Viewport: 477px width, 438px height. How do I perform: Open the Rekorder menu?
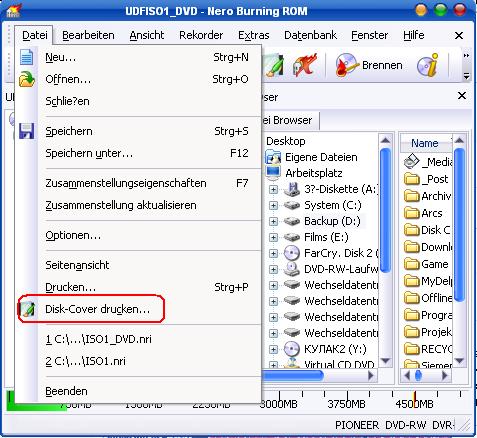[201, 35]
